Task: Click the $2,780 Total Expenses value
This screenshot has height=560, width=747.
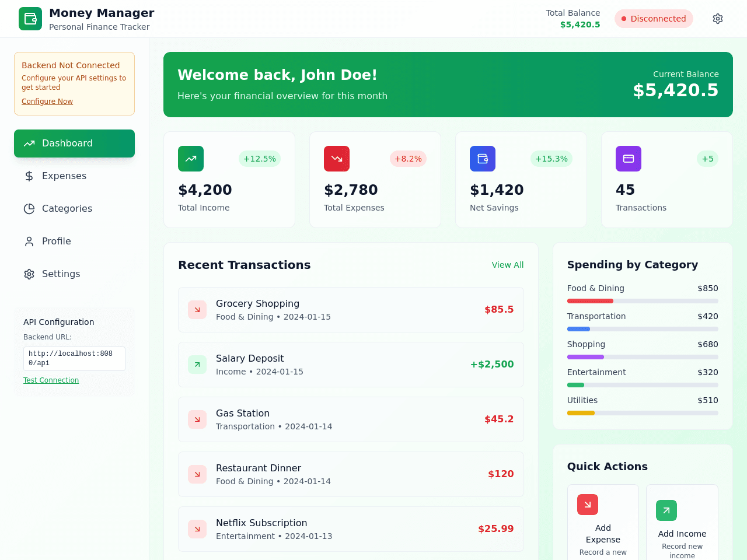Action: 351,190
